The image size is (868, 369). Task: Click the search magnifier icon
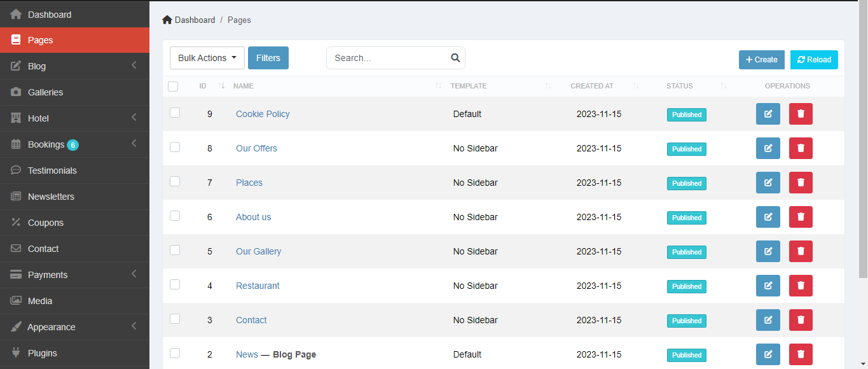[455, 58]
